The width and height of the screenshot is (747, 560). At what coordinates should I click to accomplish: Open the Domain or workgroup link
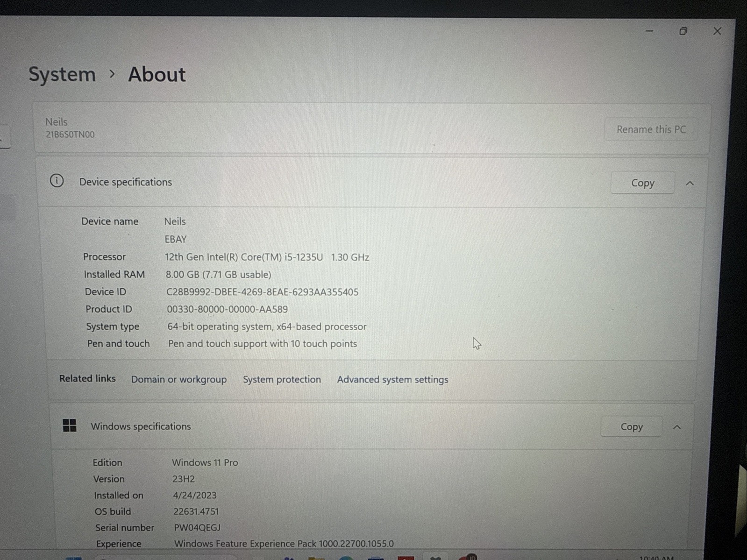point(179,379)
